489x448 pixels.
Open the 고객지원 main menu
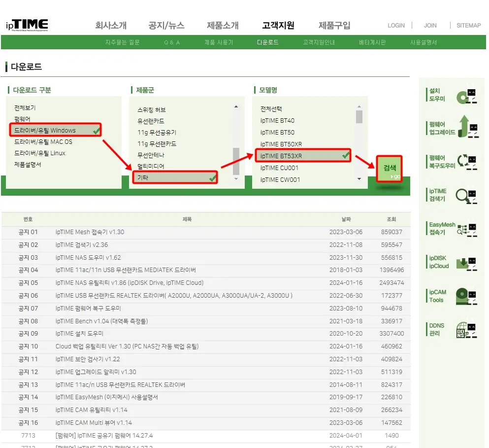pos(278,25)
